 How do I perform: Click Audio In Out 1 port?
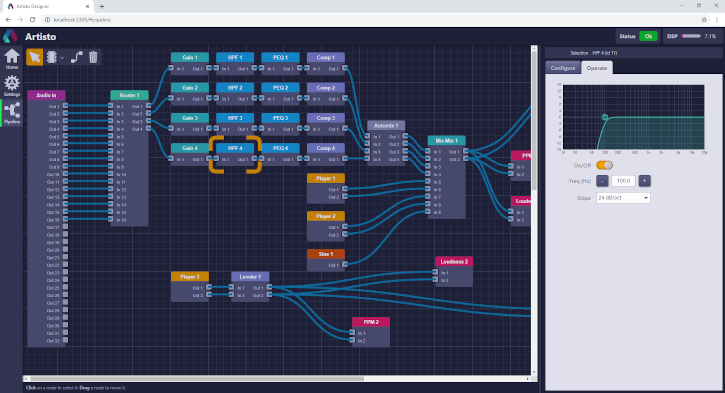coord(65,106)
